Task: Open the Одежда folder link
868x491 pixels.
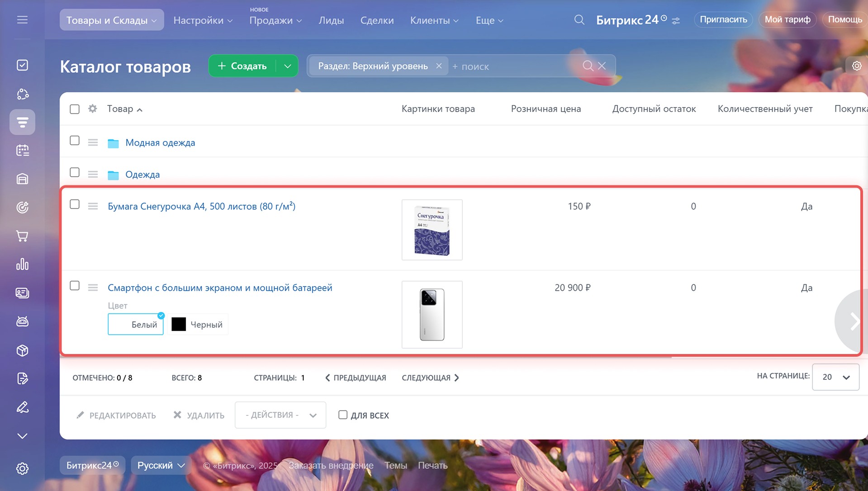Action: [x=142, y=175]
